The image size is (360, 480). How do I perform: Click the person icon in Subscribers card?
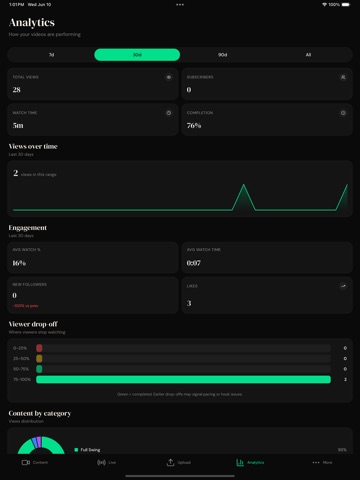(343, 77)
